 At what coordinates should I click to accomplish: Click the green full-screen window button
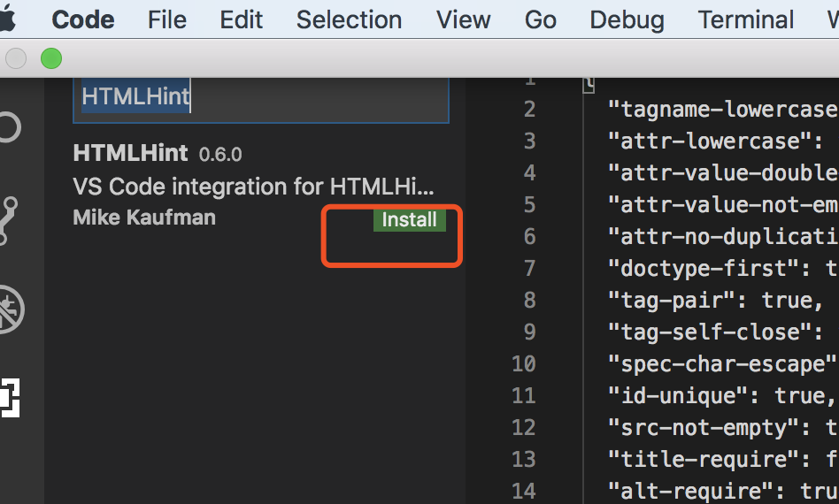click(51, 59)
